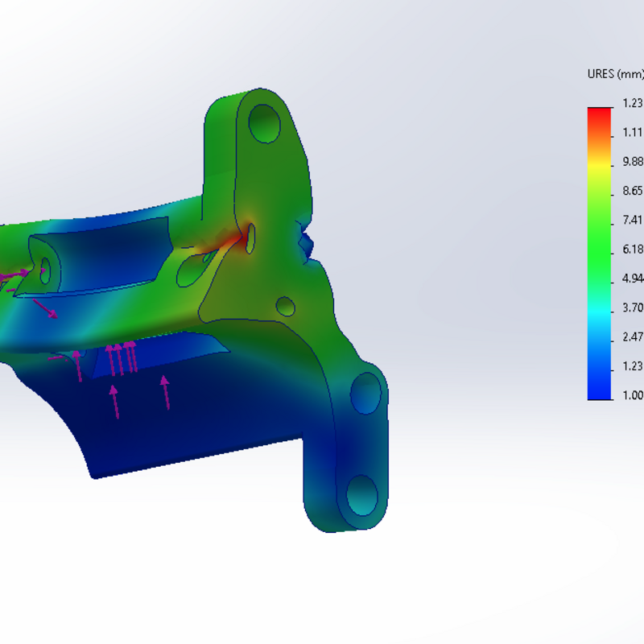The image size is (644, 644).
Task: Select the 3.70 legend value
Action: [x=632, y=308]
